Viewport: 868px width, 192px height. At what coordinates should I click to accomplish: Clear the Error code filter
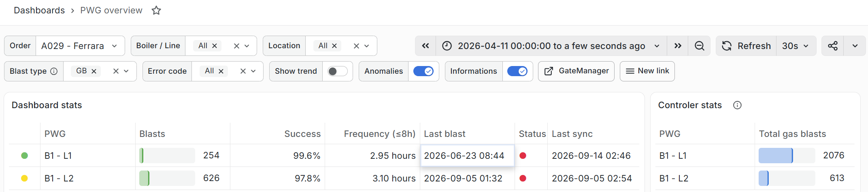tap(243, 71)
